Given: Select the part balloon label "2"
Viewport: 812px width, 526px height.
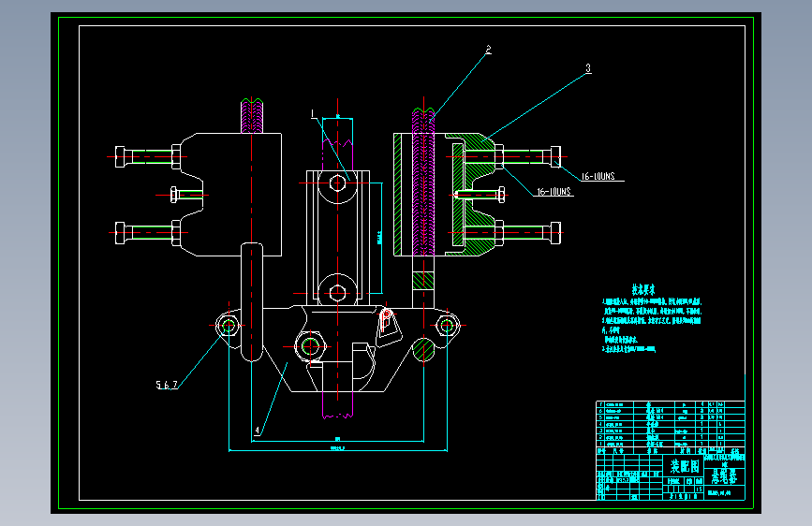Looking at the screenshot, I should (x=488, y=50).
